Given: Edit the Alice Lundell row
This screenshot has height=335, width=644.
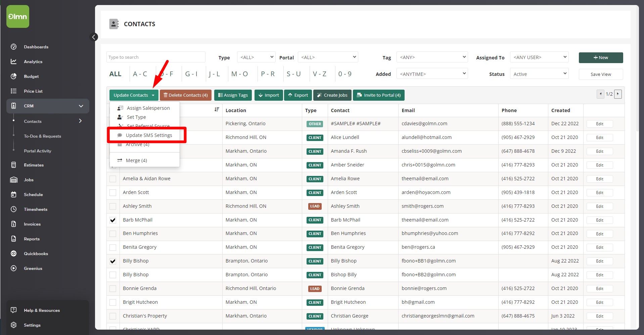Looking at the screenshot, I should 600,138.
